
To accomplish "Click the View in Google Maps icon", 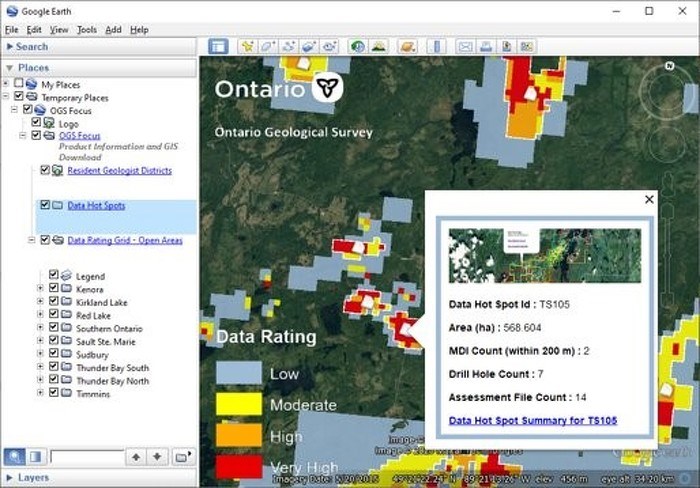I will (527, 46).
